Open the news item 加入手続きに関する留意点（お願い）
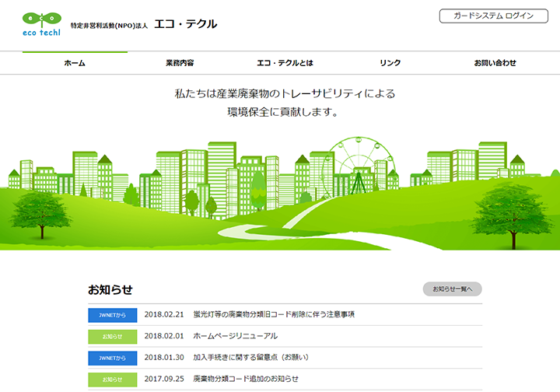This screenshot has height=392, width=560. [x=250, y=357]
